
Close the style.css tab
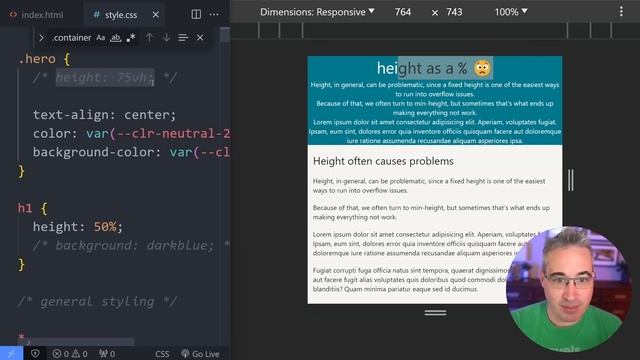pos(156,15)
